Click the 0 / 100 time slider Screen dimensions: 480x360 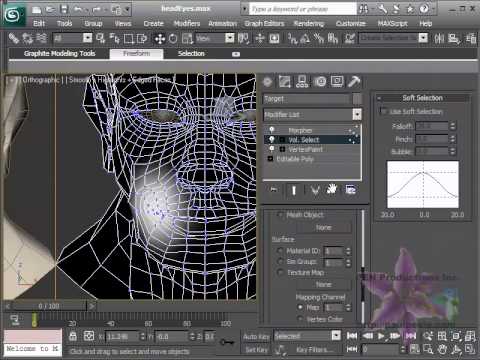click(x=49, y=306)
